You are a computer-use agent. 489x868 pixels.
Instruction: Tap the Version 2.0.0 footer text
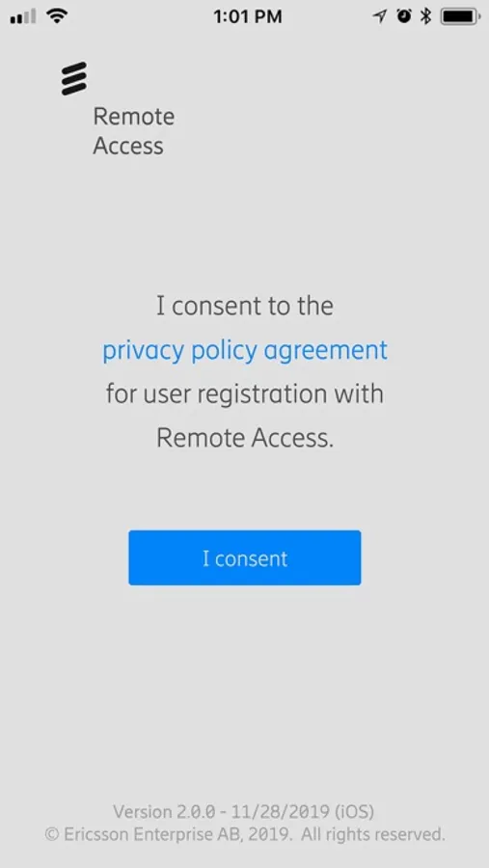244,812
